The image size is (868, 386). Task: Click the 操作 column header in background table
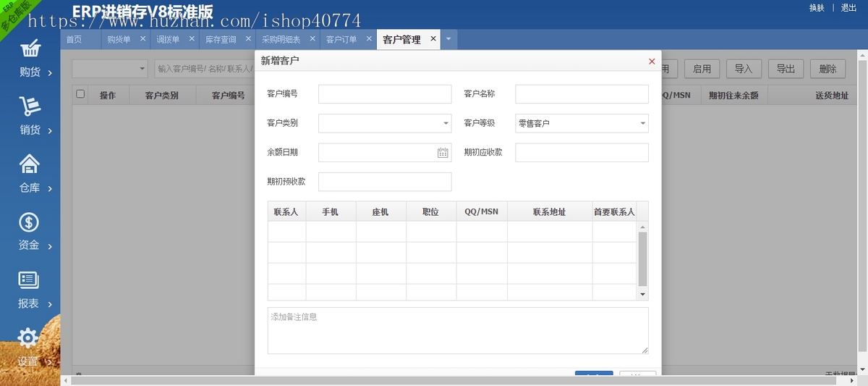[x=108, y=95]
